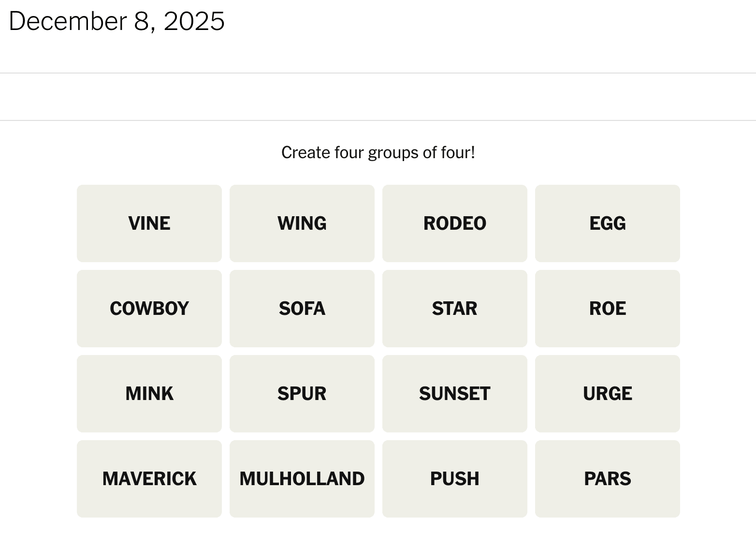This screenshot has height=534, width=756.
Task: Select the SUNSET tile
Action: pos(454,394)
